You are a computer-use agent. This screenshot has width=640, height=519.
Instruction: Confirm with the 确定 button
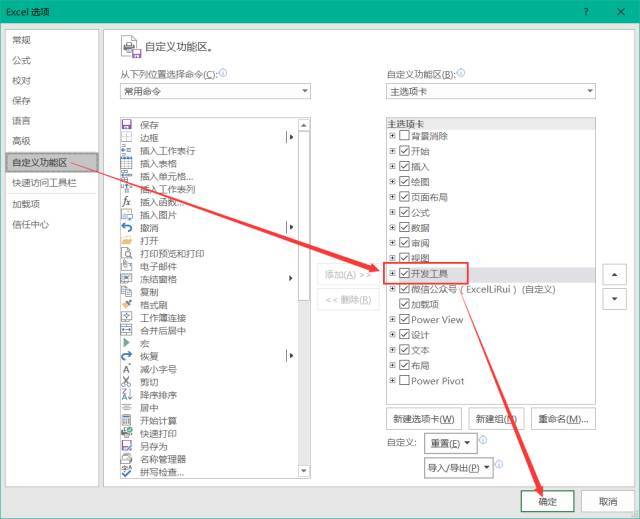click(547, 501)
